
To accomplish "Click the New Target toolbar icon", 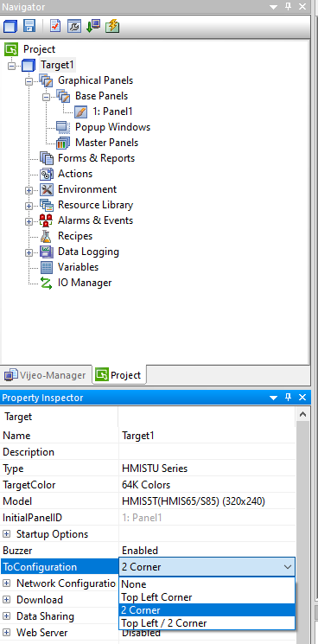I will point(10,26).
